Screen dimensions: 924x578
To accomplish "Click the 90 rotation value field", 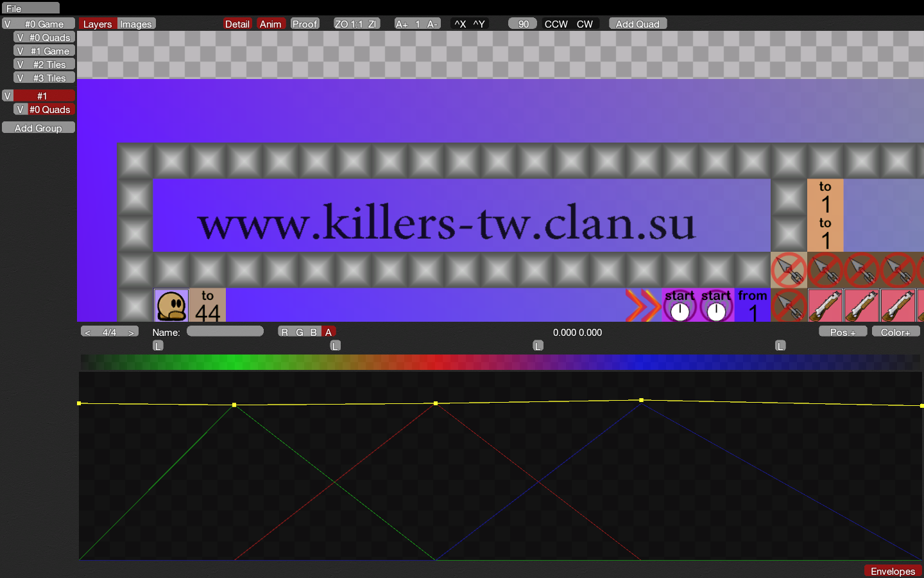I will pos(523,24).
